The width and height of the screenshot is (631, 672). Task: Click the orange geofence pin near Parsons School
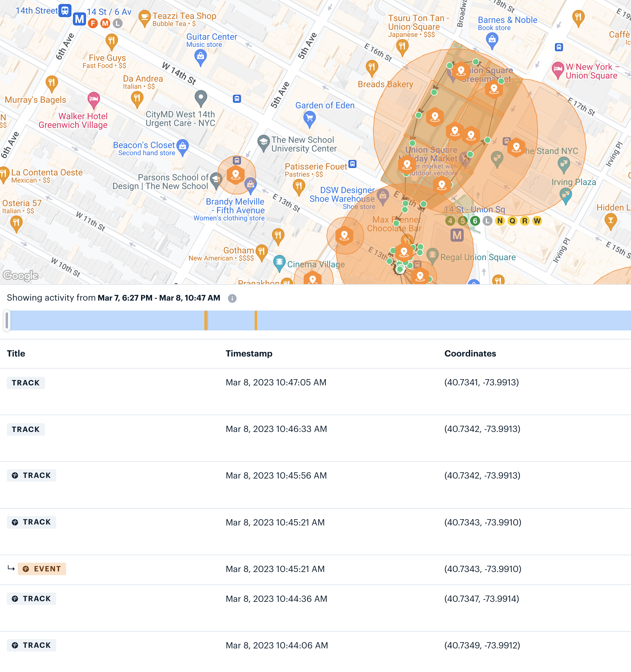point(236,175)
